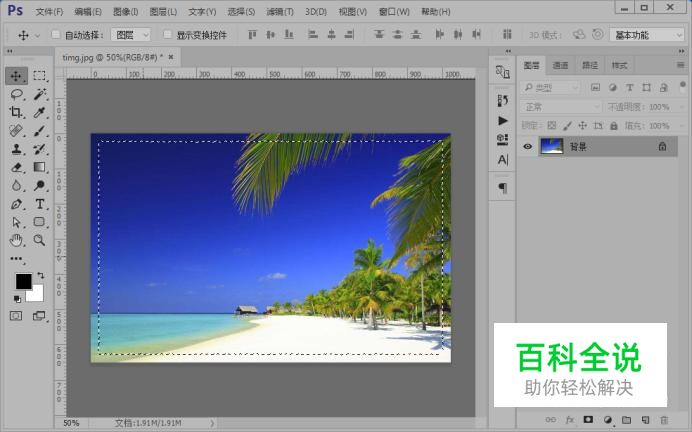The image size is (692, 432).
Task: Click the black foreground color swatch
Action: pyautogui.click(x=23, y=282)
